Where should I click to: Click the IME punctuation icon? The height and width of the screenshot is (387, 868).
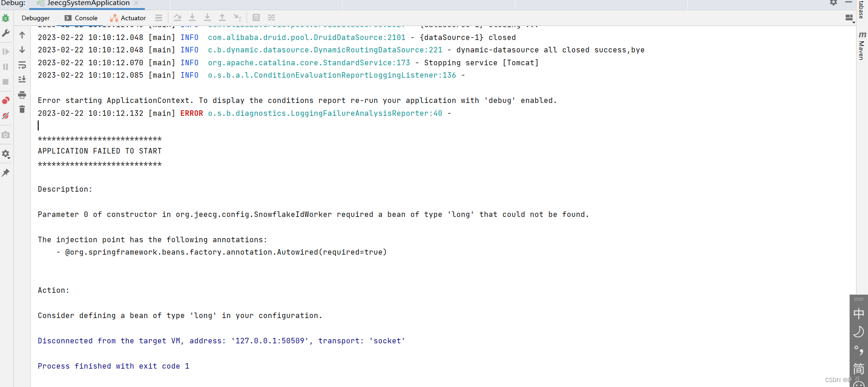point(859,351)
